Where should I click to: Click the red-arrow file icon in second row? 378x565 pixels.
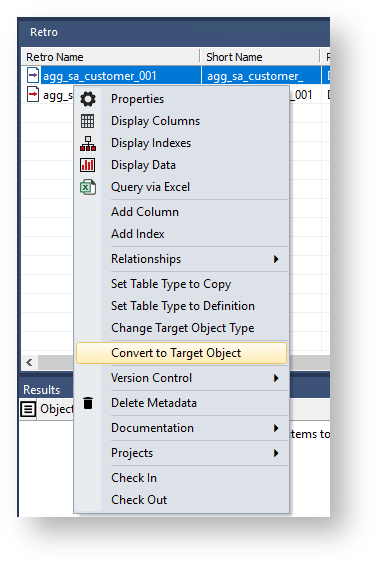click(x=33, y=95)
